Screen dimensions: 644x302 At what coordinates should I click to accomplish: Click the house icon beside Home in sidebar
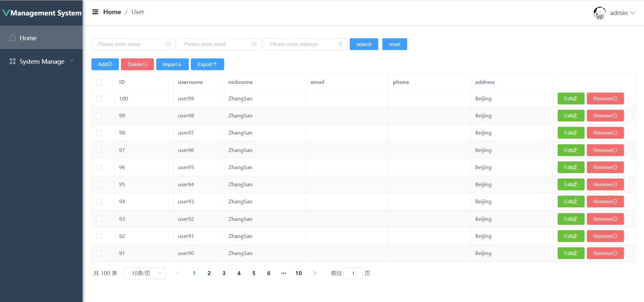[12, 38]
